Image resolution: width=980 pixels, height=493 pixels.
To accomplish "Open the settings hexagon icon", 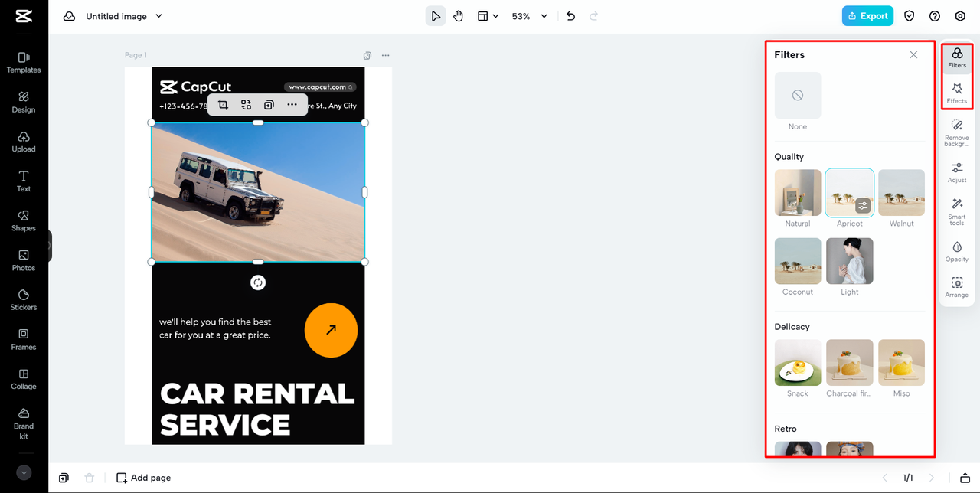I will (x=960, y=16).
